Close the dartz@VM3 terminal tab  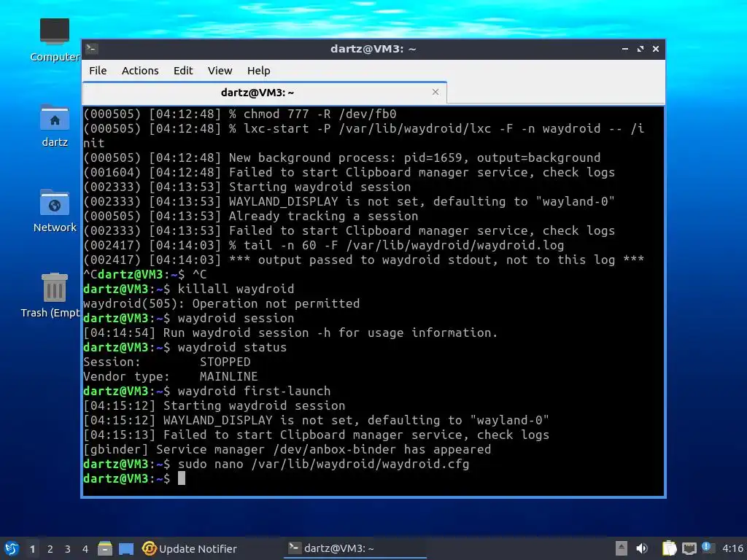(436, 92)
